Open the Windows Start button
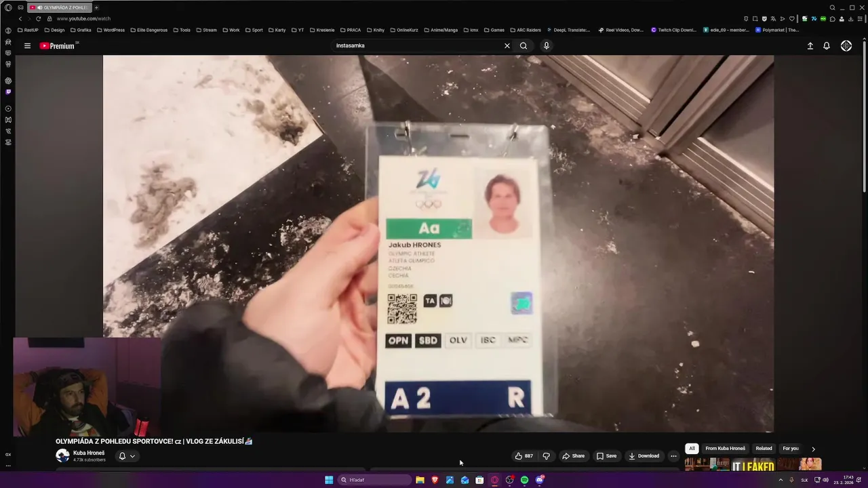This screenshot has width=868, height=488. tap(329, 480)
